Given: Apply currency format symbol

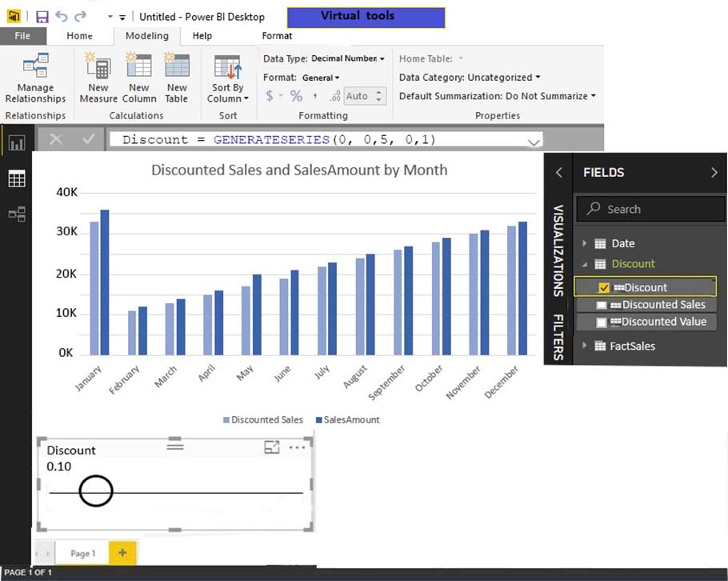Looking at the screenshot, I should point(270,96).
